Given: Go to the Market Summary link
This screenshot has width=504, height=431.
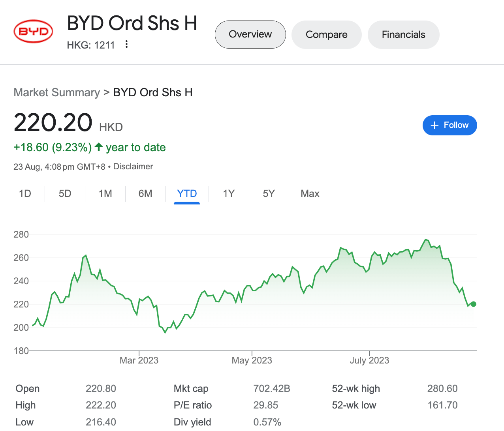Looking at the screenshot, I should coord(57,92).
